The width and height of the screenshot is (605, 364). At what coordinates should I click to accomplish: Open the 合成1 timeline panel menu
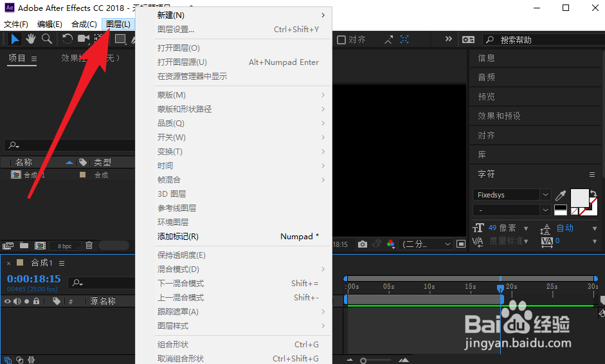coord(62,263)
